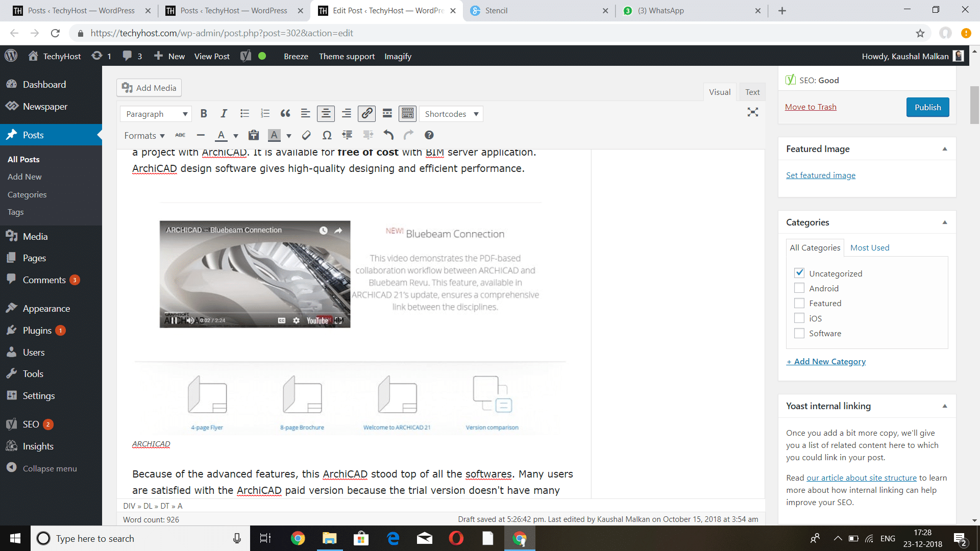Viewport: 980px width, 551px height.
Task: Insert a numbered list
Action: [x=265, y=113]
